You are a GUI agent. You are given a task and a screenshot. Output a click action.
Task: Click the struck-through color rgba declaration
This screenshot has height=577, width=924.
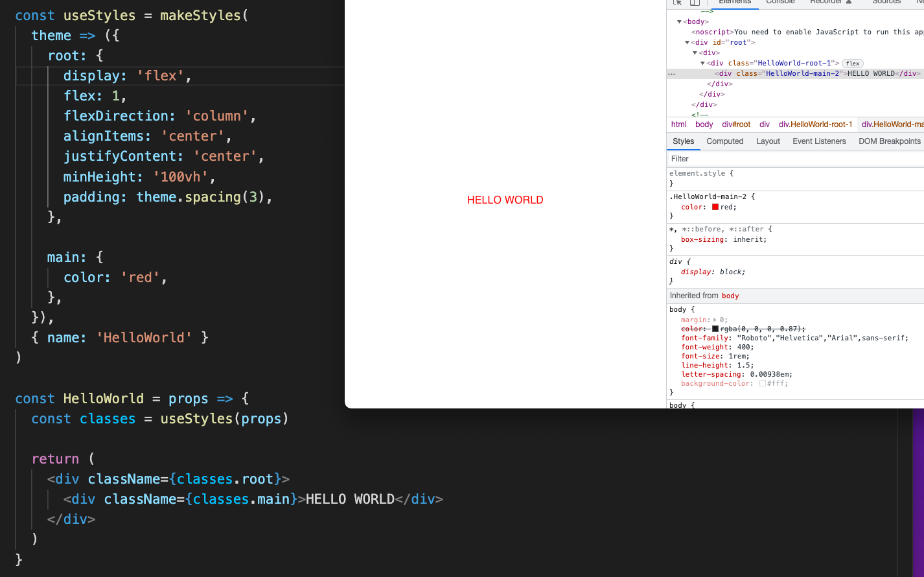coord(743,329)
